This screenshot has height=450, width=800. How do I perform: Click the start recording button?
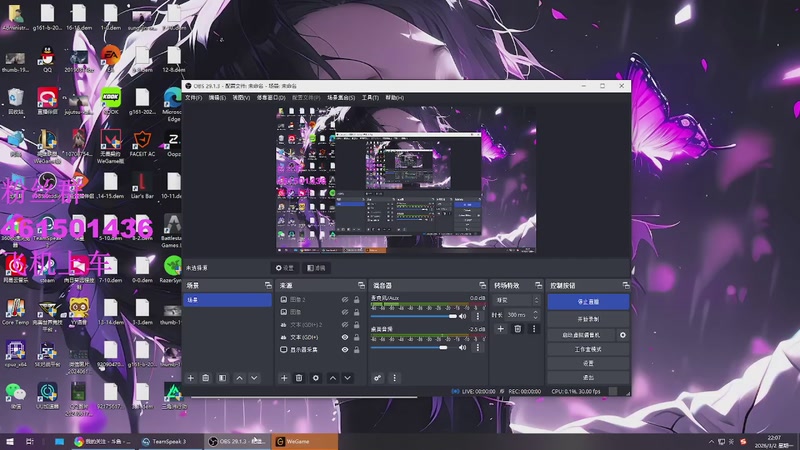coord(588,319)
